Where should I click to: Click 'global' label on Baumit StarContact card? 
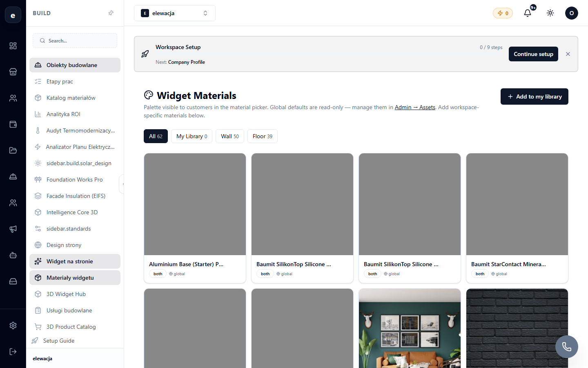click(499, 274)
